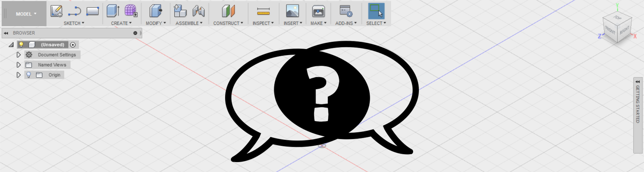Open the MODEL workspace dropdown
Viewport: 644px width, 172px height.
[x=26, y=14]
